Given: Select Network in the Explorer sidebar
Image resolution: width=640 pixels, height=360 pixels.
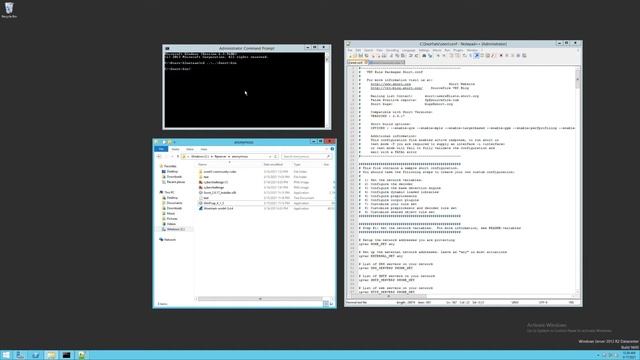Looking at the screenshot, I should (x=168, y=240).
